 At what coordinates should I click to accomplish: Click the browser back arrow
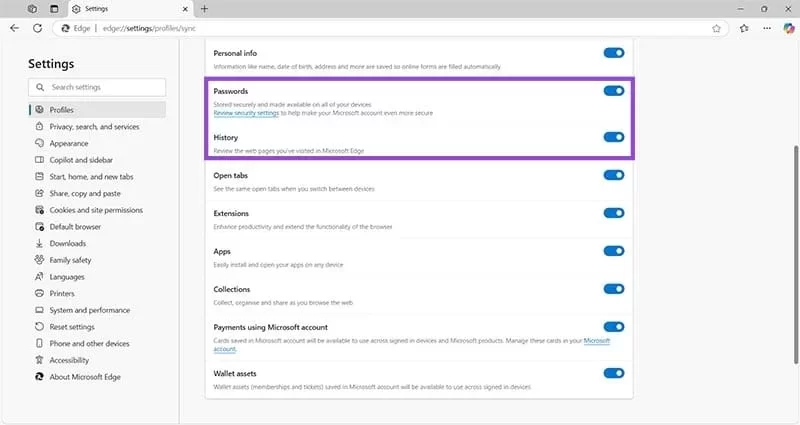tap(14, 29)
